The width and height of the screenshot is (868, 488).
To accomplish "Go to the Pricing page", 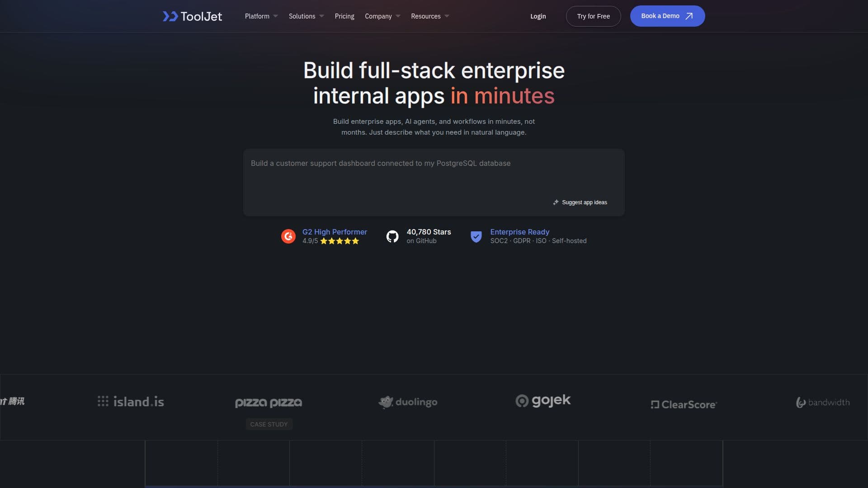I will tap(344, 16).
